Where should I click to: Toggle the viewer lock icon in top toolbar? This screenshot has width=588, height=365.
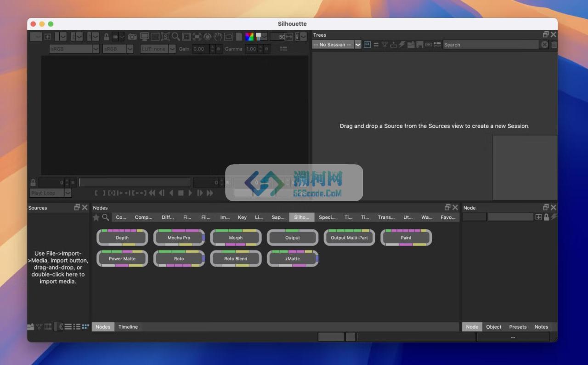[107, 37]
